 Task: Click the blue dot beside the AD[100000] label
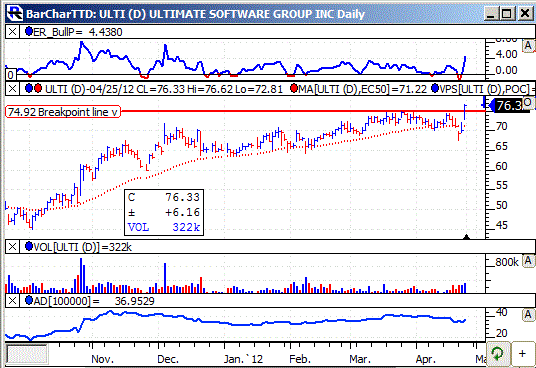pyautogui.click(x=29, y=300)
